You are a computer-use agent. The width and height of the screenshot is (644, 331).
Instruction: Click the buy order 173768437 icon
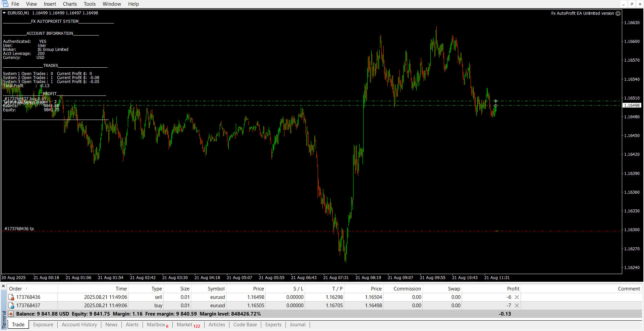tap(11, 306)
